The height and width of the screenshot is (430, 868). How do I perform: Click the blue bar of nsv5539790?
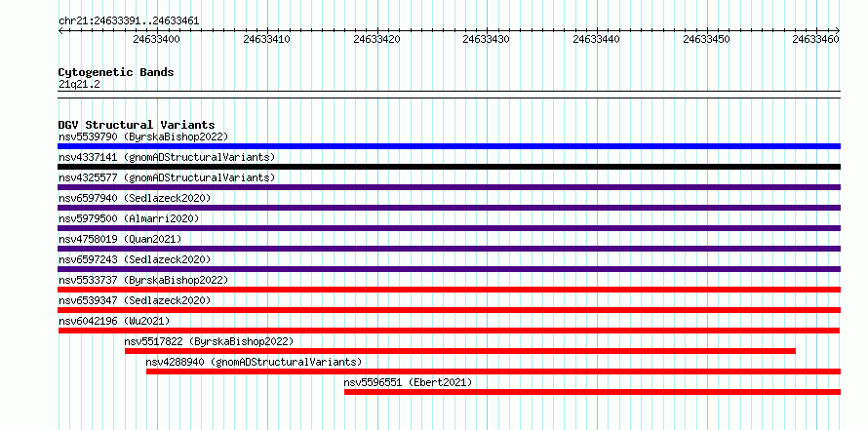coord(449,146)
